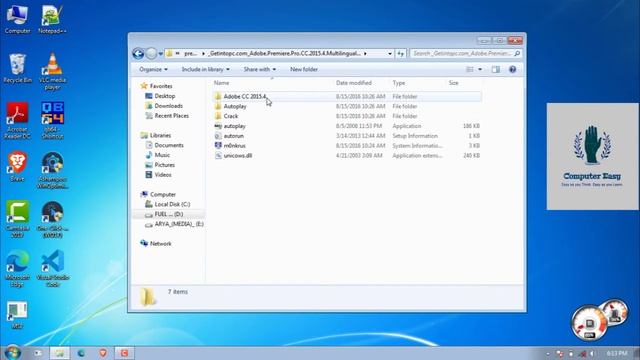Open the Organize dropdown menu
Screen dimensions: 640x360
click(153, 69)
